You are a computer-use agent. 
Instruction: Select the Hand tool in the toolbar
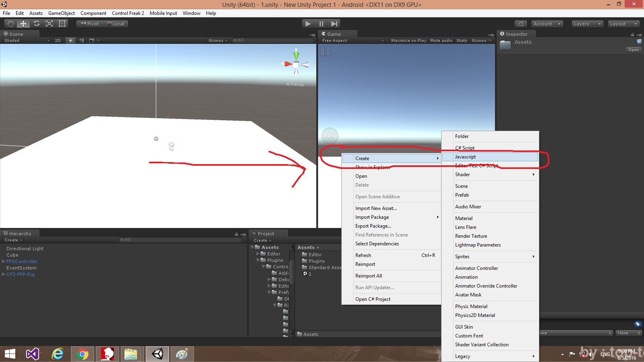[10, 24]
